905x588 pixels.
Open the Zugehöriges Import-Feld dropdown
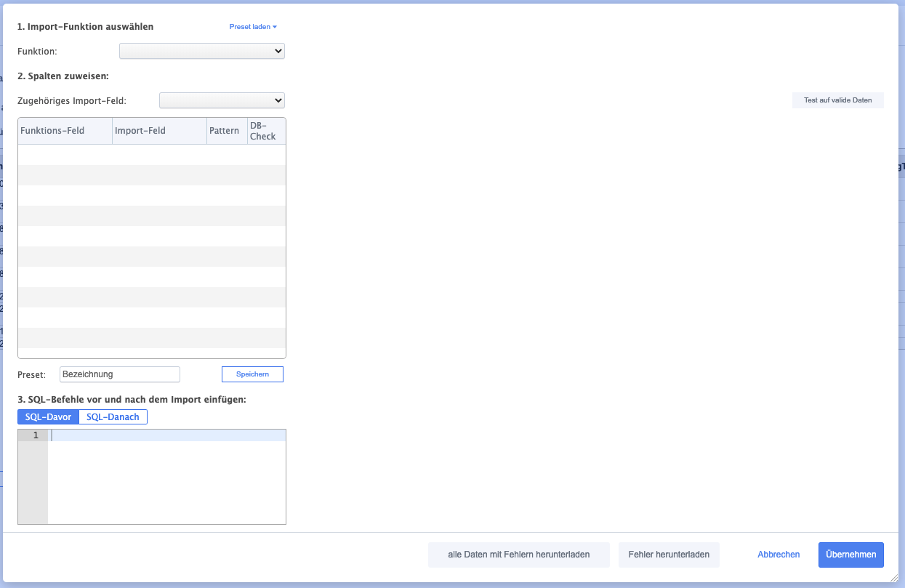(222, 100)
